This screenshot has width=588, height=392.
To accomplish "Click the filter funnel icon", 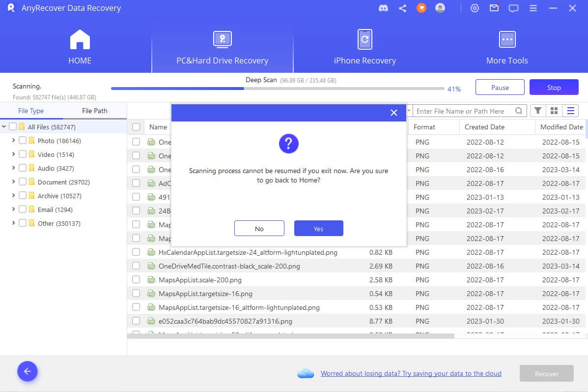I will tap(538, 111).
